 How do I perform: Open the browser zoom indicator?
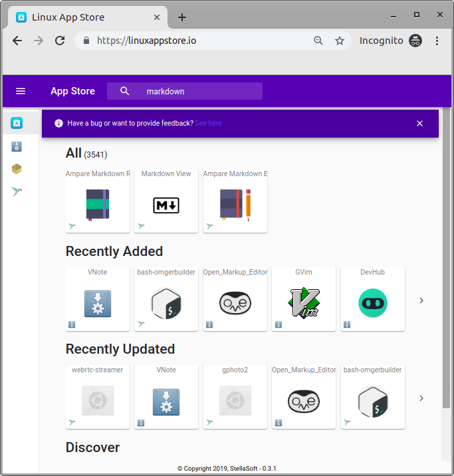click(318, 41)
